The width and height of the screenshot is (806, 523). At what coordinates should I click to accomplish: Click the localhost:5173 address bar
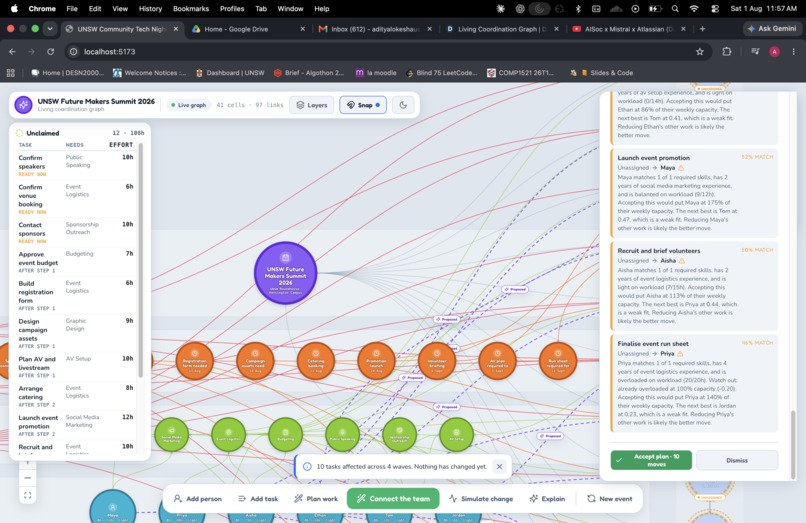pyautogui.click(x=380, y=51)
